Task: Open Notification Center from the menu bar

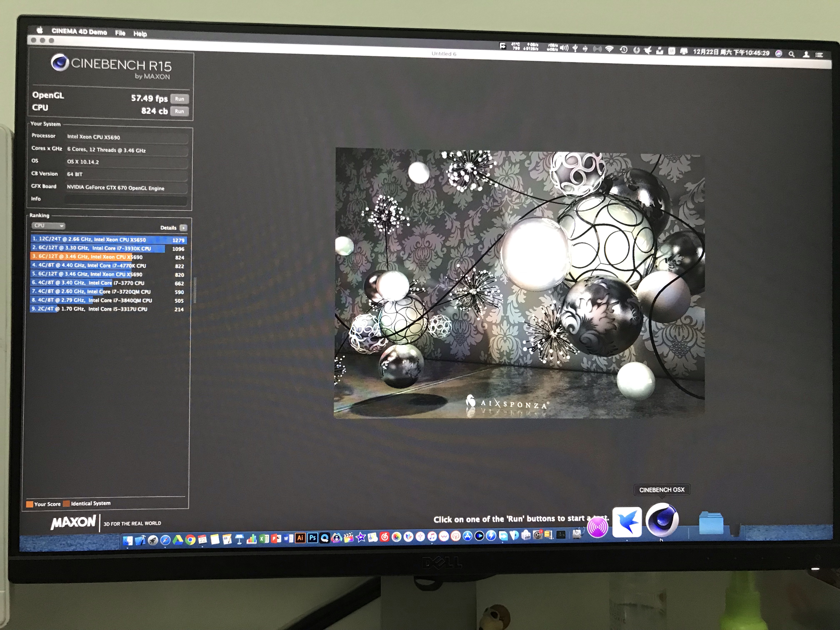Action: click(x=819, y=55)
